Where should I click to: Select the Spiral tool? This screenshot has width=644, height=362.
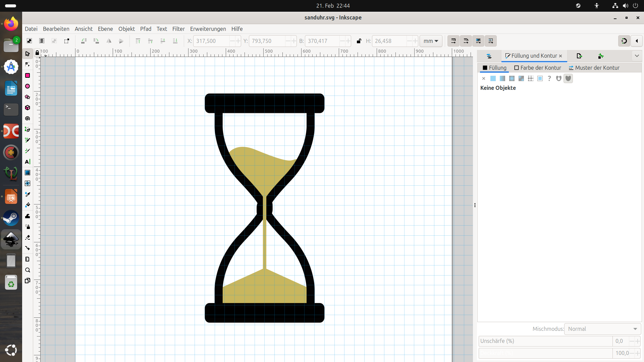point(28,119)
